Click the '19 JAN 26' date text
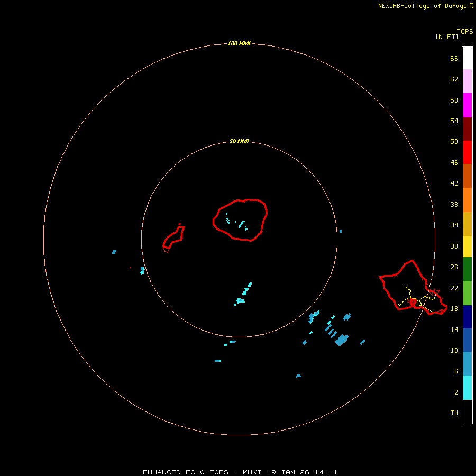Screen dimensions: 476x476 coord(288,472)
